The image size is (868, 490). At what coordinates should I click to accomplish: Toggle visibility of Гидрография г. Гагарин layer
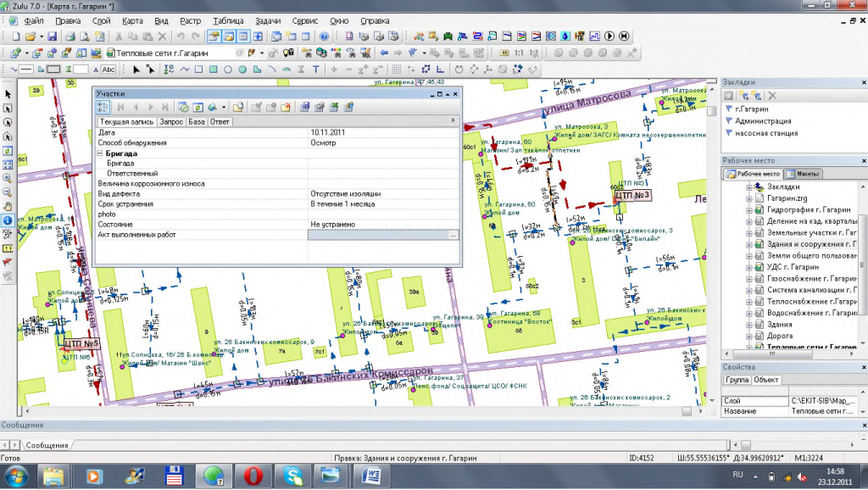tap(760, 209)
